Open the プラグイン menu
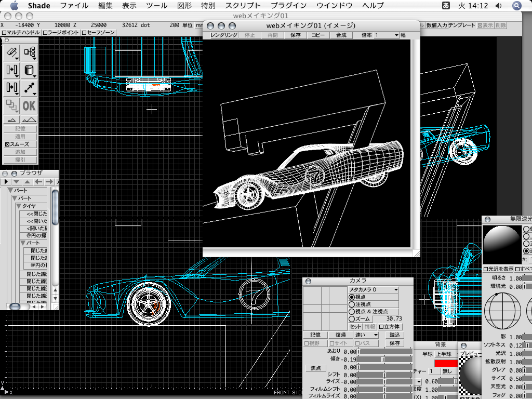 (288, 6)
